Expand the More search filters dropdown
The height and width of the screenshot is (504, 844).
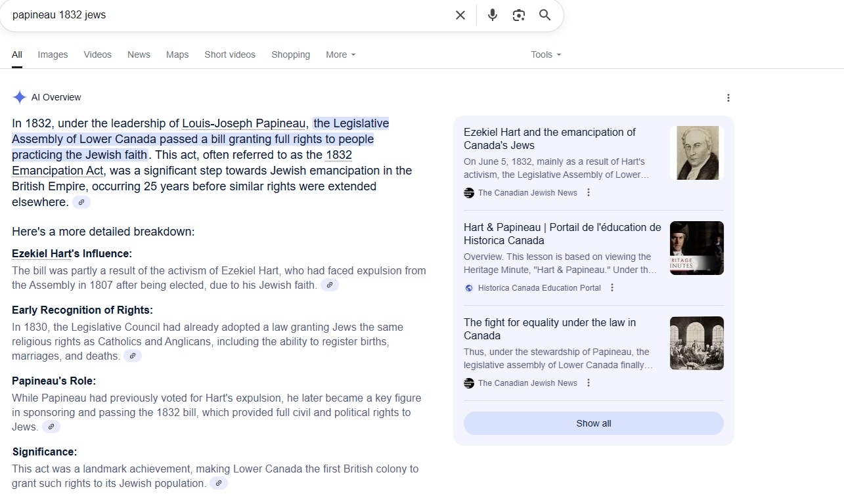click(340, 54)
